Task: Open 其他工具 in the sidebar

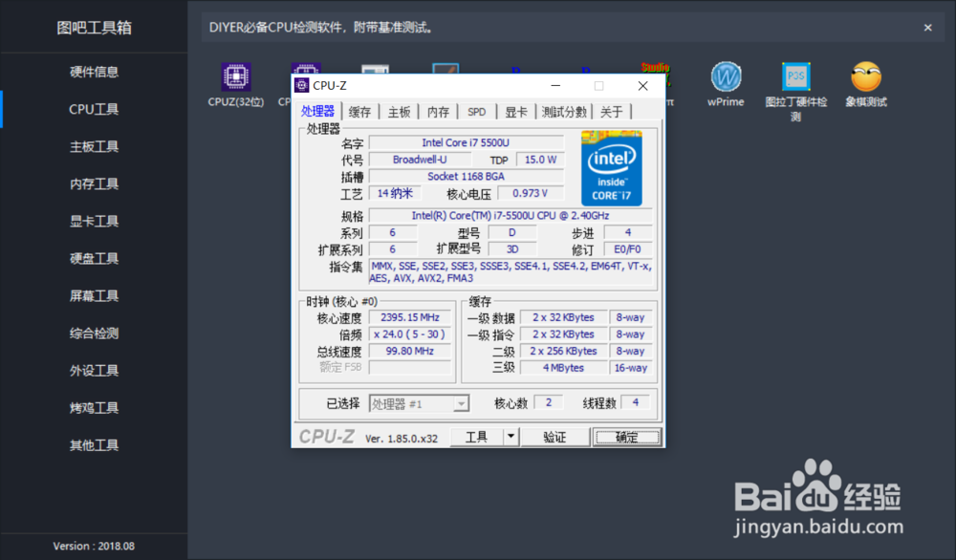Action: pyautogui.click(x=94, y=445)
